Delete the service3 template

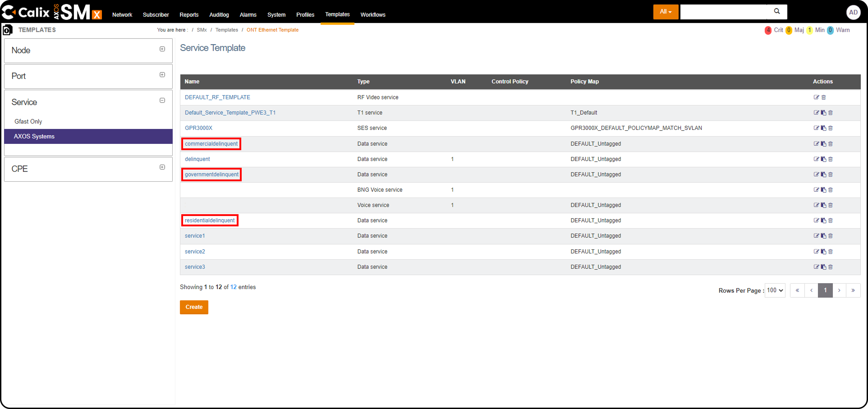coord(831,267)
